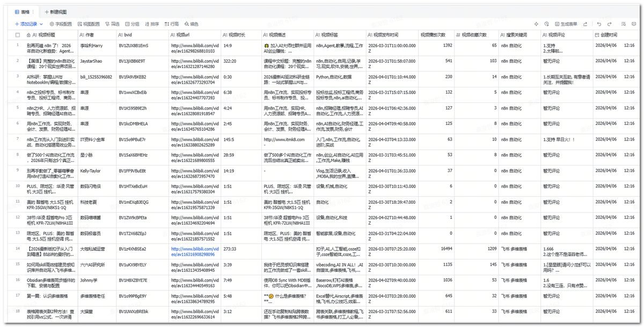The width and height of the screenshot is (644, 327).
Task: Expand the 添加记录 dropdown arrow
Action: coord(41,24)
